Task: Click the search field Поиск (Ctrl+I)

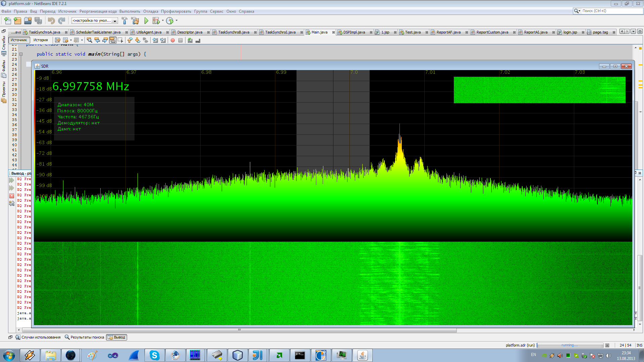Action: [608, 11]
